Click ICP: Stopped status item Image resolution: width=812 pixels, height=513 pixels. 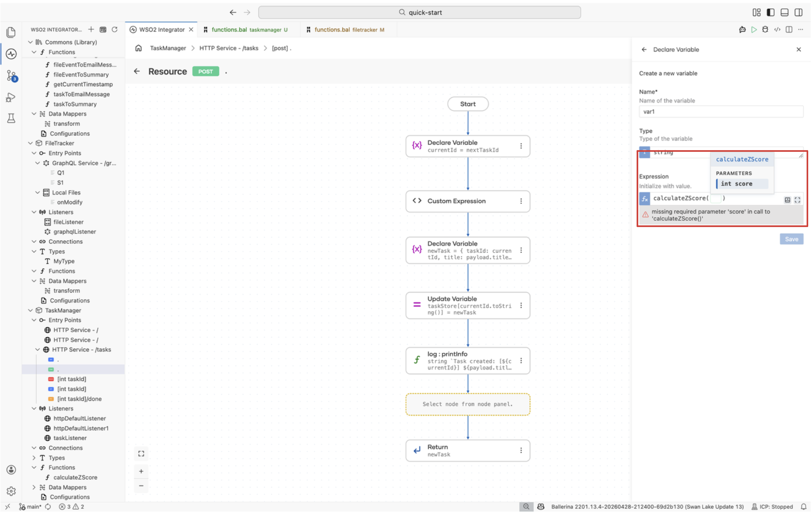coord(772,507)
